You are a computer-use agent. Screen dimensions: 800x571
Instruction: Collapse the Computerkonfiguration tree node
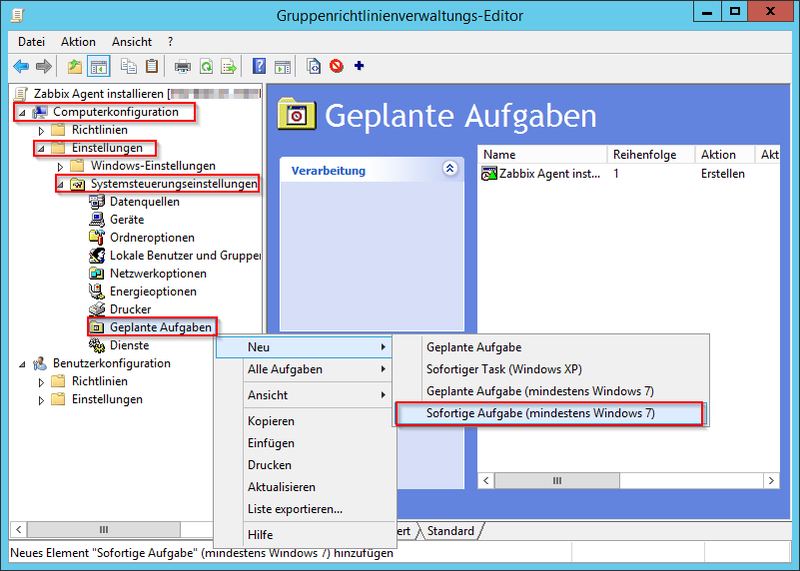click(x=22, y=112)
